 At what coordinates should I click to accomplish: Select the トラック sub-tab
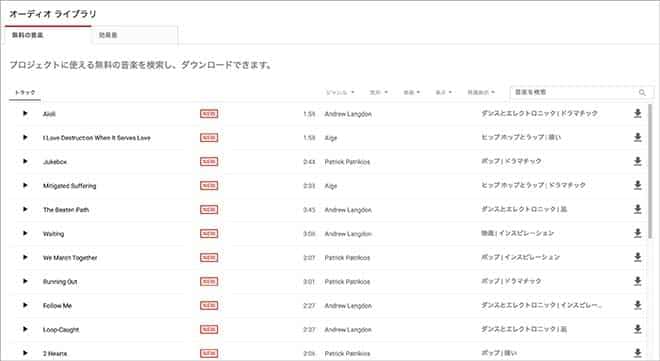point(25,93)
